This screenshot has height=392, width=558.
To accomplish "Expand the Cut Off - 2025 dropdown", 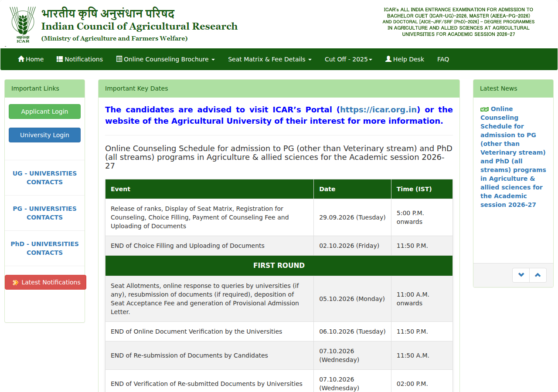I will click(x=348, y=59).
